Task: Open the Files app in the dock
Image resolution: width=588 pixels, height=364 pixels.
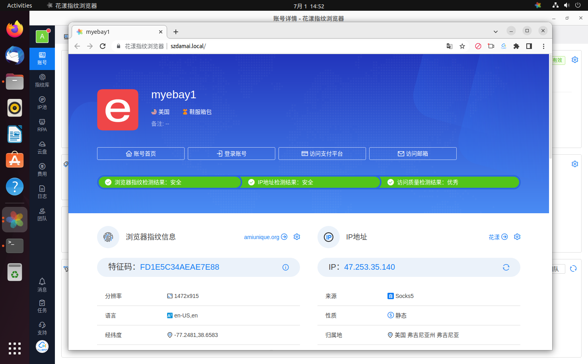Action: [15, 82]
